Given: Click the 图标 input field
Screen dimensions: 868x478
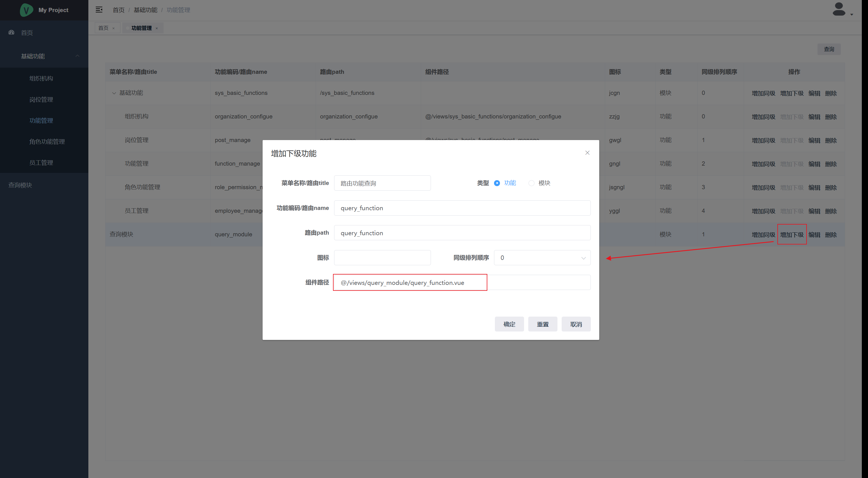Looking at the screenshot, I should (382, 258).
